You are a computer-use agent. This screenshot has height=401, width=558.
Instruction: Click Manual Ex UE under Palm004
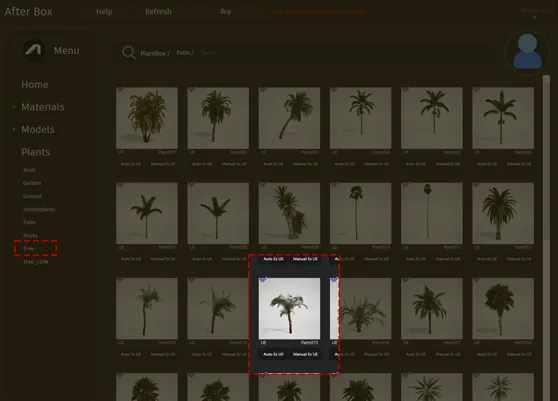coord(376,164)
